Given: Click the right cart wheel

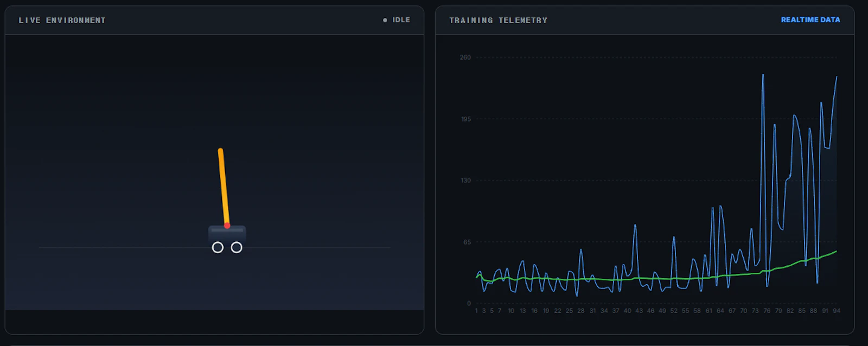Looking at the screenshot, I should [237, 247].
